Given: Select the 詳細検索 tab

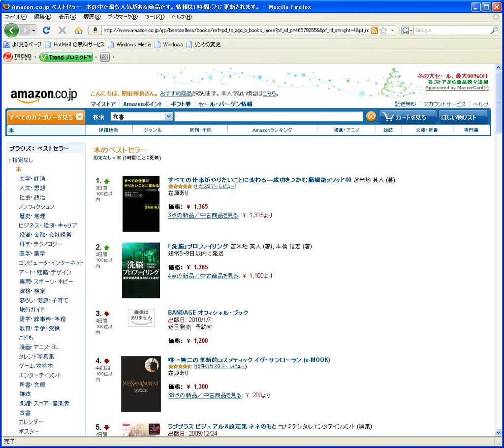Looking at the screenshot, I should (x=108, y=130).
